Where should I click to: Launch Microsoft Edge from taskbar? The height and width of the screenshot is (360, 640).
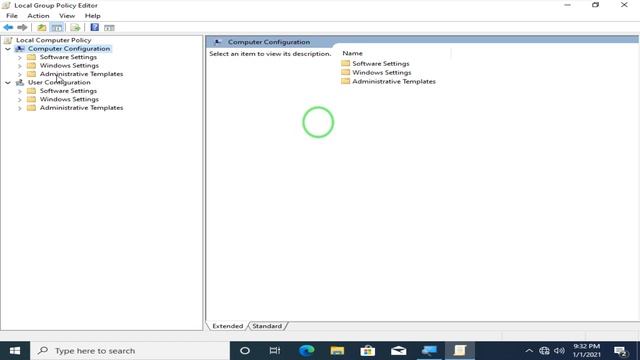pyautogui.click(x=307, y=351)
